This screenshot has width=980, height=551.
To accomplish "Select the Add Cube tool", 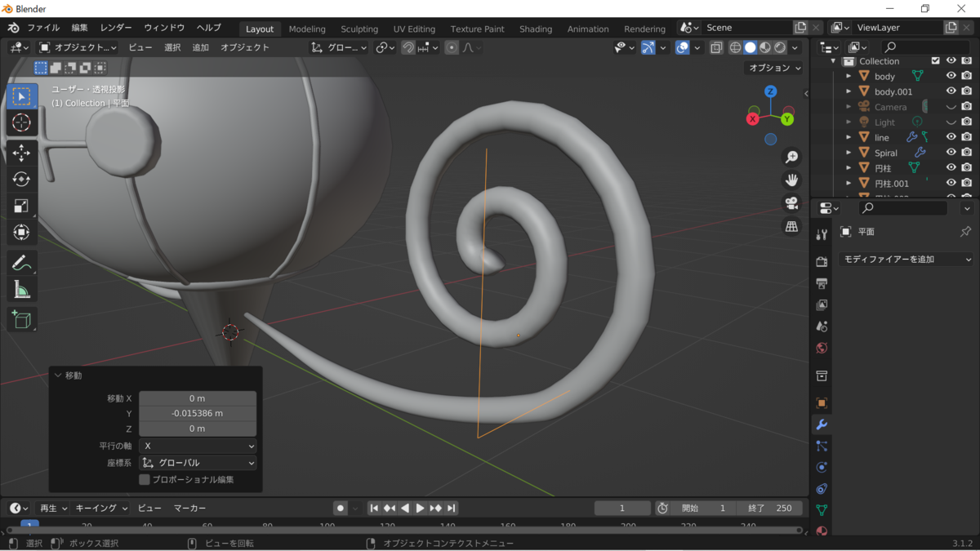I will click(x=22, y=319).
